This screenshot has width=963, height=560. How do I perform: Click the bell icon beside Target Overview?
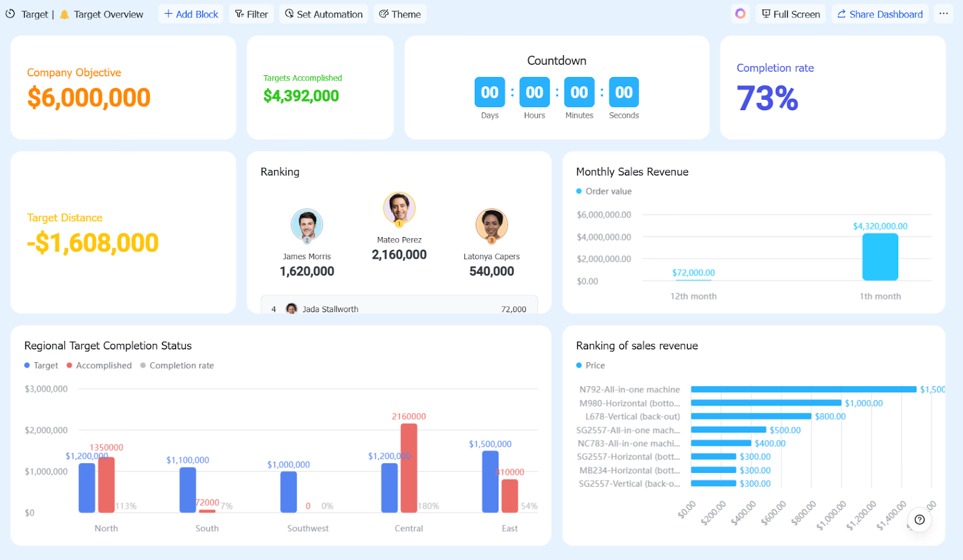[64, 14]
